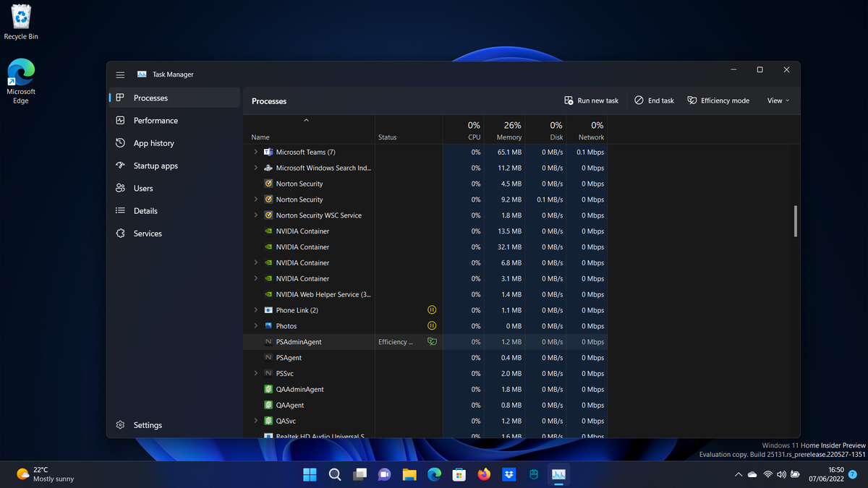Open the Startup apps panel
The height and width of the screenshot is (488, 868).
click(x=156, y=165)
